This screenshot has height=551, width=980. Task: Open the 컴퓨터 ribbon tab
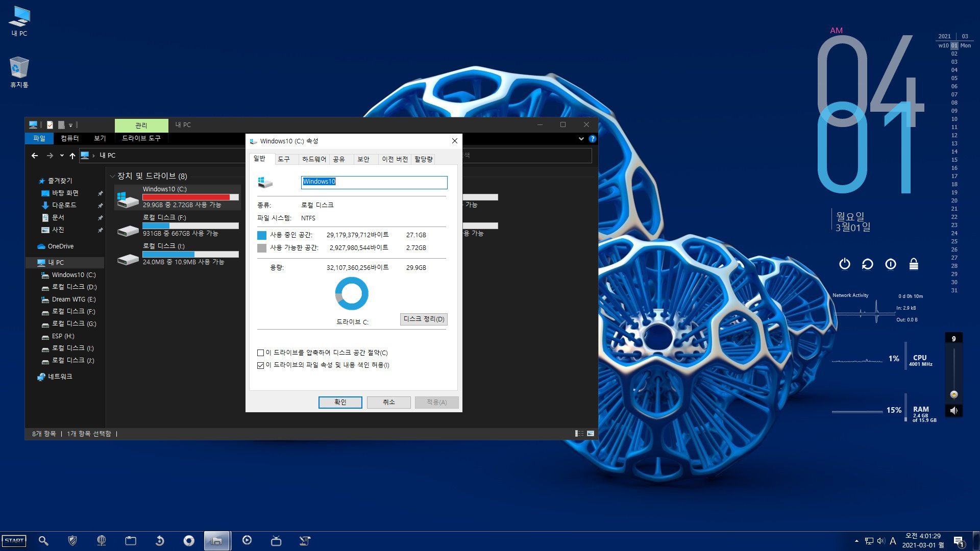[x=70, y=138]
